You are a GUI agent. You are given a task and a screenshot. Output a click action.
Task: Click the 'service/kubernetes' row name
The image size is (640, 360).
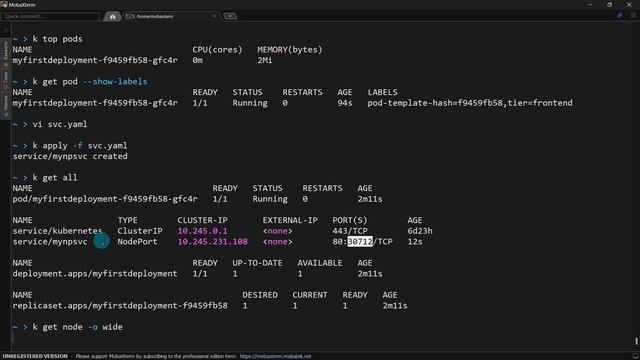57,231
